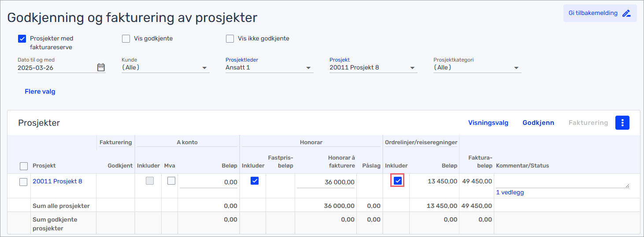
Task: Select the row checkbox for 20011 Prosjekt 8
Action: click(x=24, y=182)
